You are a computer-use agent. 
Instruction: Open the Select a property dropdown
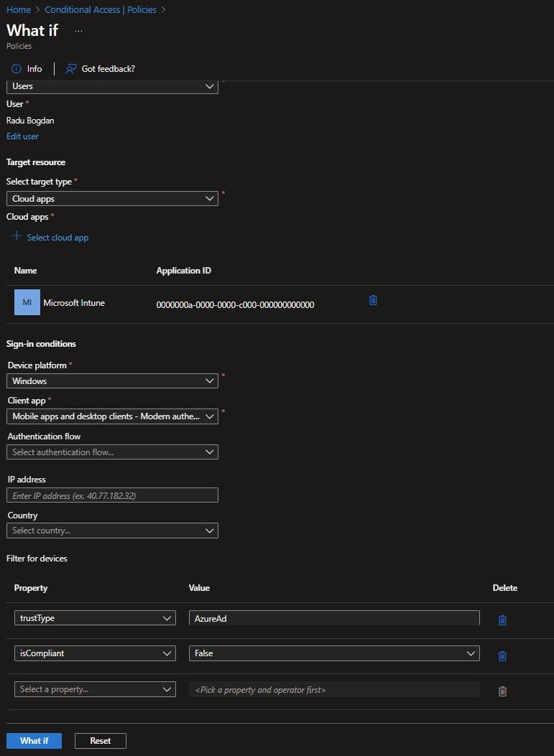[x=95, y=689]
